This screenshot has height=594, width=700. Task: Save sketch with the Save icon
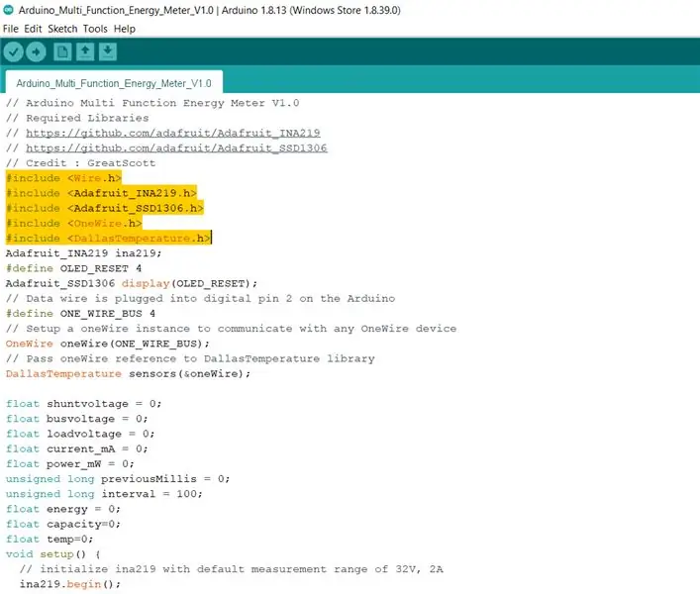pyautogui.click(x=108, y=51)
